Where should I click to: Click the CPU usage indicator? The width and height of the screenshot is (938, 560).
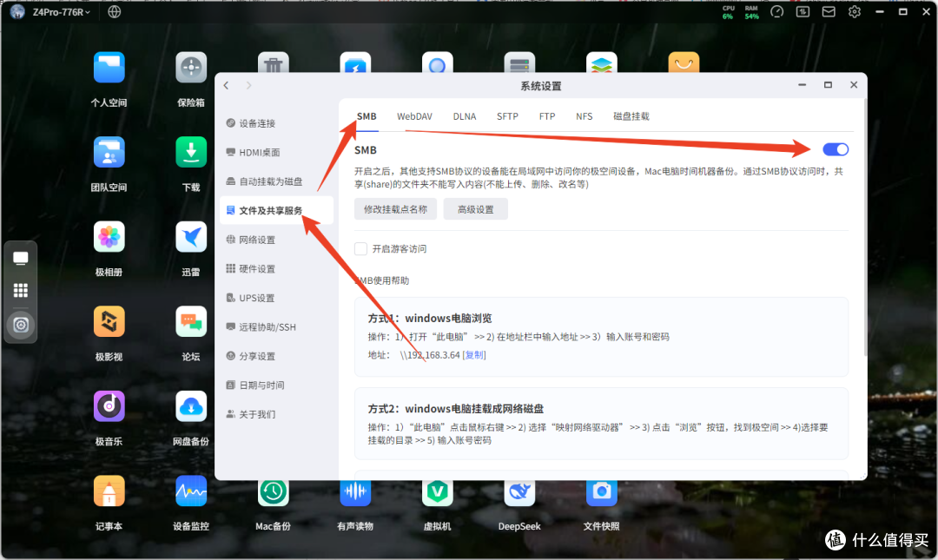(728, 12)
